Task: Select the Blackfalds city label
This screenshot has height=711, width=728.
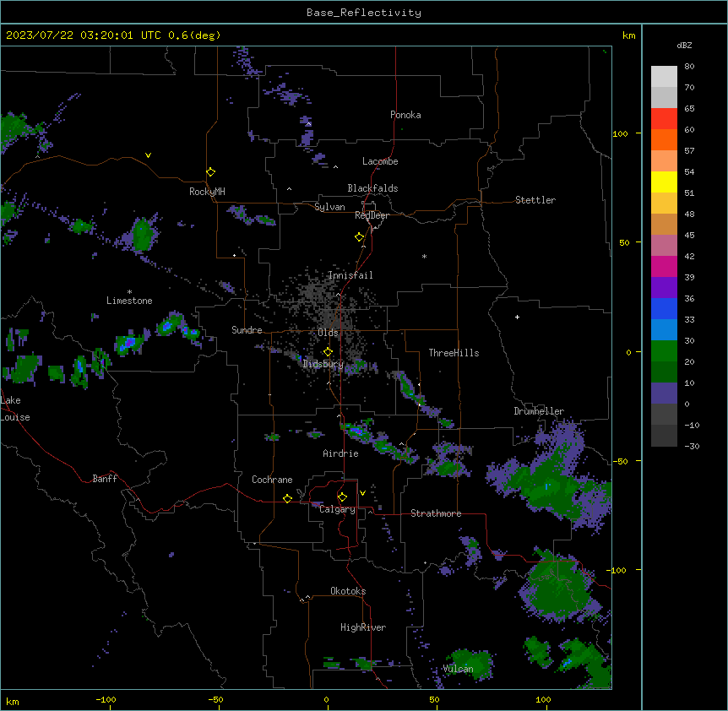Action: (372, 188)
